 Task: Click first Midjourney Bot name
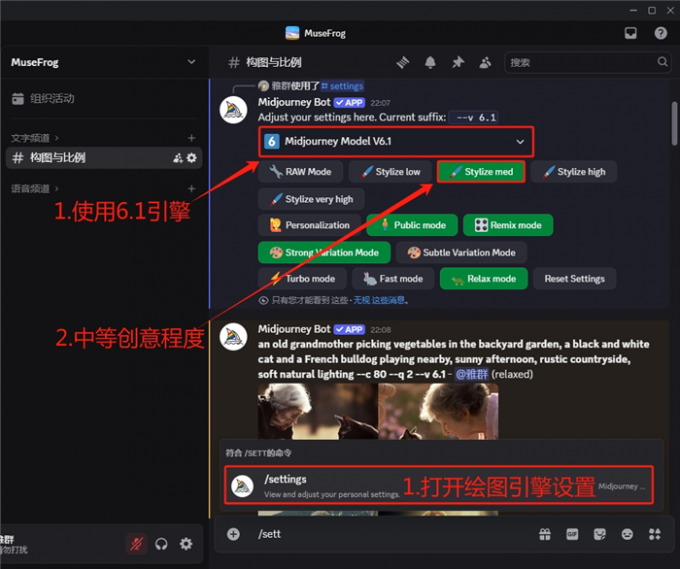point(294,102)
